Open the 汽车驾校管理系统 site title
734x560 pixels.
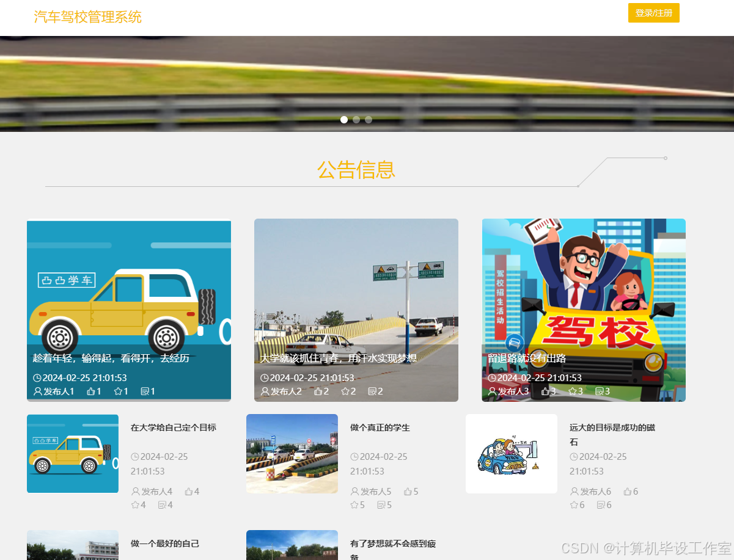click(88, 17)
